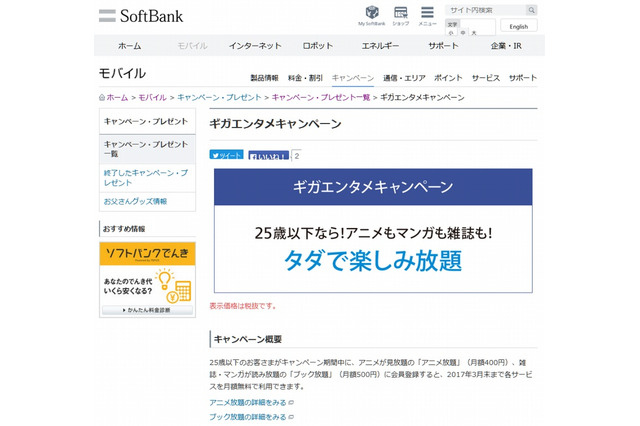Viewport: 640px width, 426px height.
Task: Set text size to 中 medium
Action: 463,33
